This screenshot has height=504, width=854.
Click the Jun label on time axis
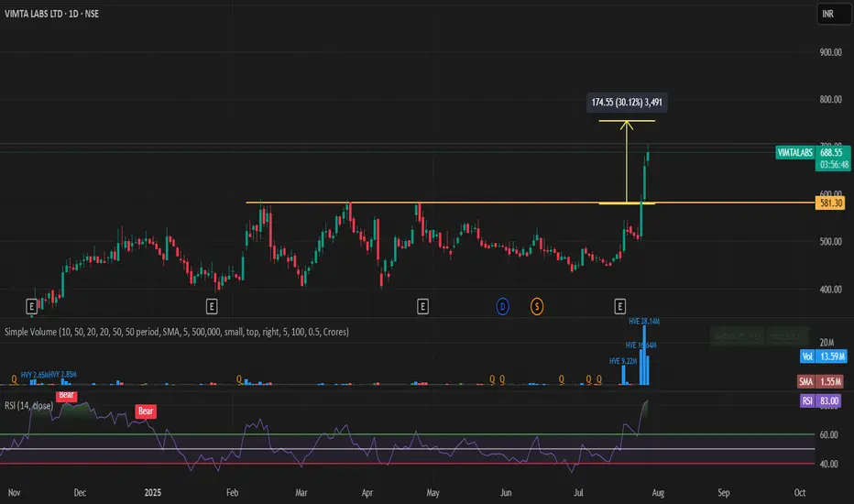coord(506,493)
